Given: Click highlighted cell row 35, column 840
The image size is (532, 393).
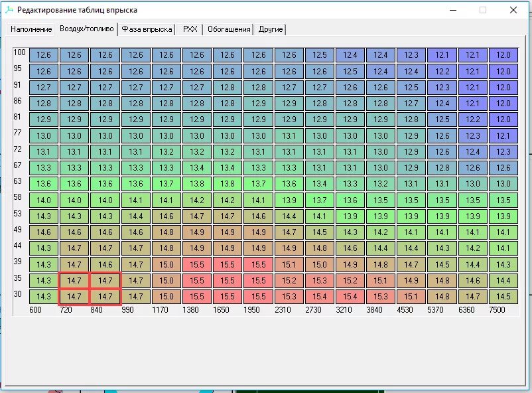Looking at the screenshot, I should pyautogui.click(x=105, y=281).
